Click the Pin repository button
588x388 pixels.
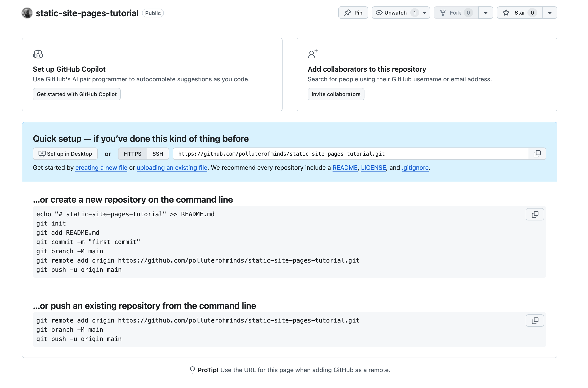click(x=353, y=13)
